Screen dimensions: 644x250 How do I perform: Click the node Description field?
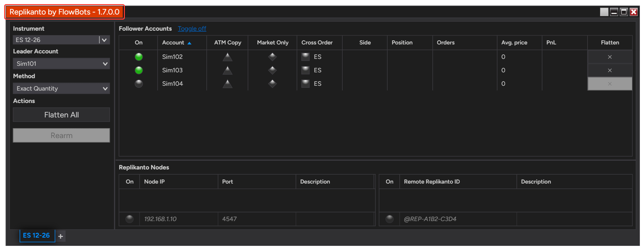coord(335,219)
